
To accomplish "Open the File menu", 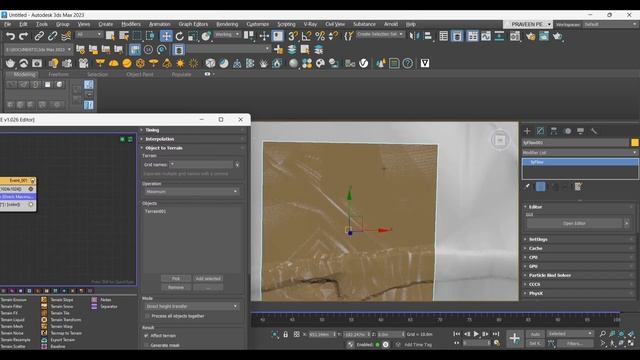I will pyautogui.click(x=7, y=24).
